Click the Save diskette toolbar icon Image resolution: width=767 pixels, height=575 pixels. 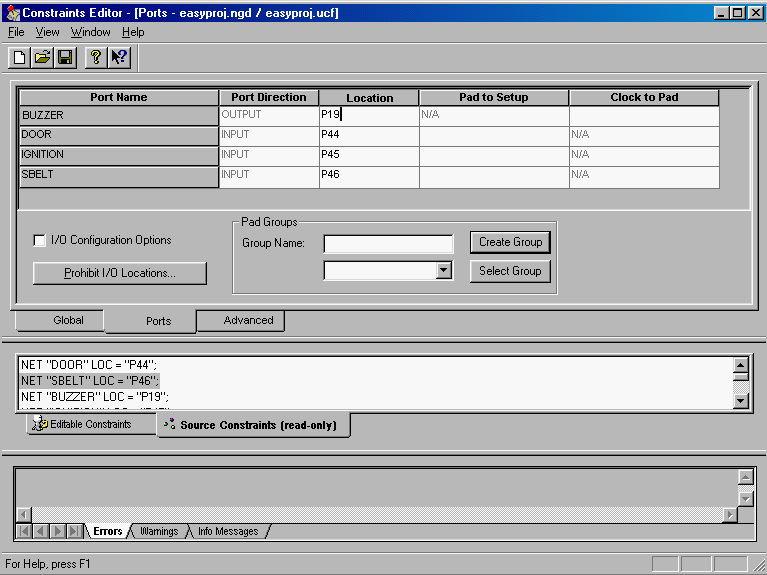pos(64,57)
